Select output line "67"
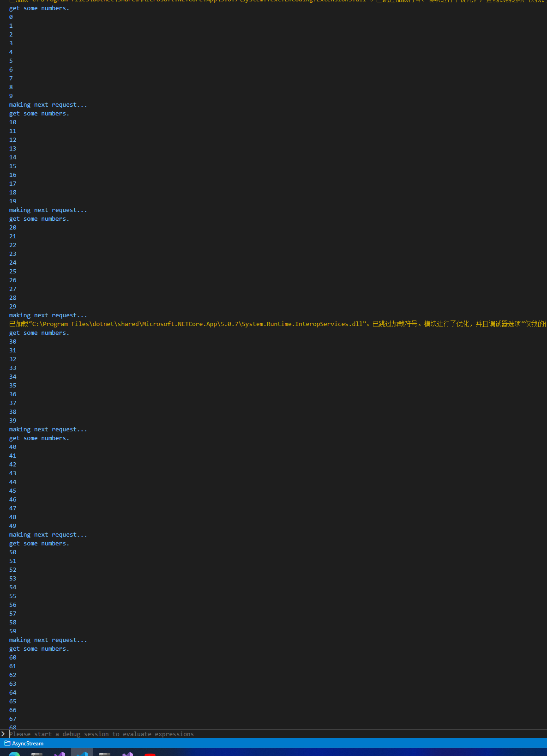The image size is (547, 756). (13, 719)
